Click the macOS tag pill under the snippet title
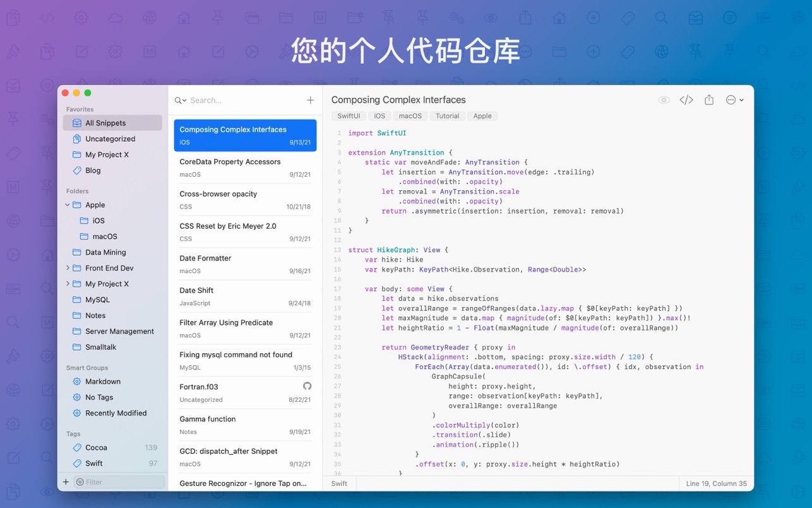 [410, 116]
